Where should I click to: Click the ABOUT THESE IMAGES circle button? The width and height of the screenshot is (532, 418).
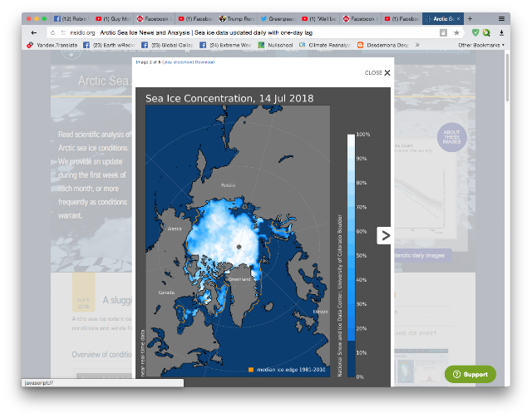451,137
